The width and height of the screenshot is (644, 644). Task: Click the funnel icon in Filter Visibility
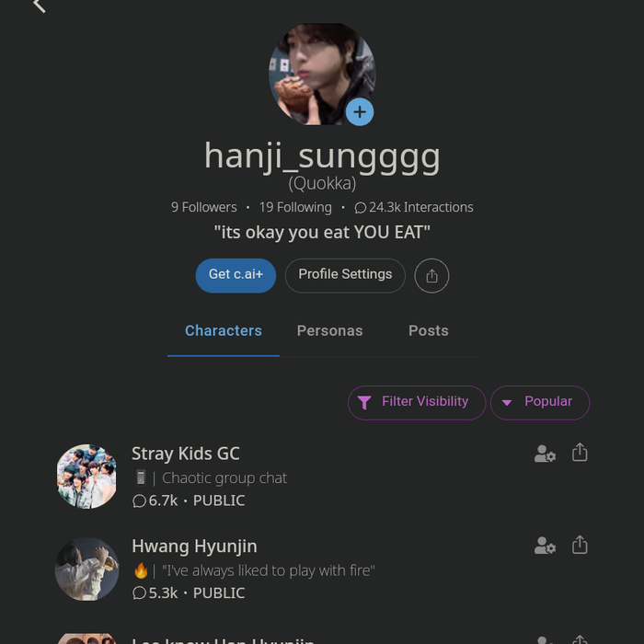(x=364, y=402)
